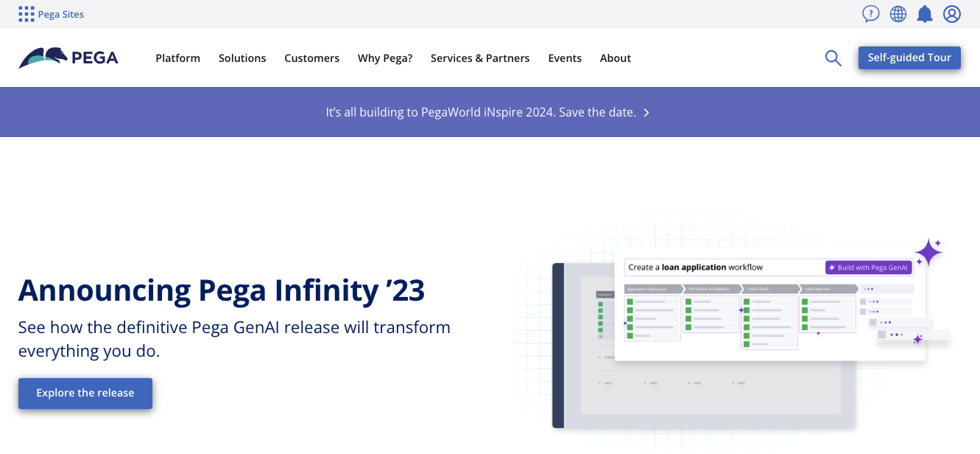Click the Explore the release button
Screen dimensions: 980x454
click(x=85, y=393)
